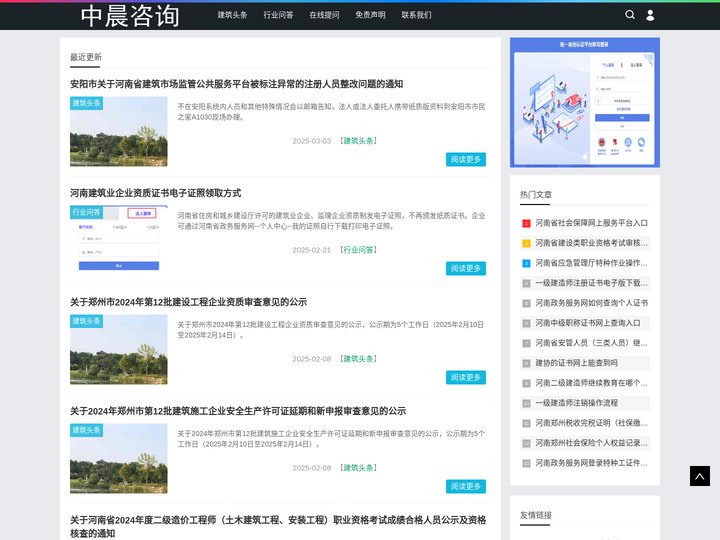Screen dimensions: 720x540
Task: Click 阅读更多 for the 安阳市 article
Action: [466, 159]
